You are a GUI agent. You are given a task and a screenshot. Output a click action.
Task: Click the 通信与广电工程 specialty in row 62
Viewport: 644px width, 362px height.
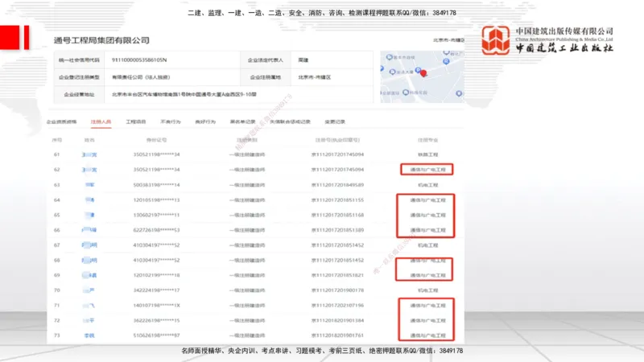[x=427, y=170]
